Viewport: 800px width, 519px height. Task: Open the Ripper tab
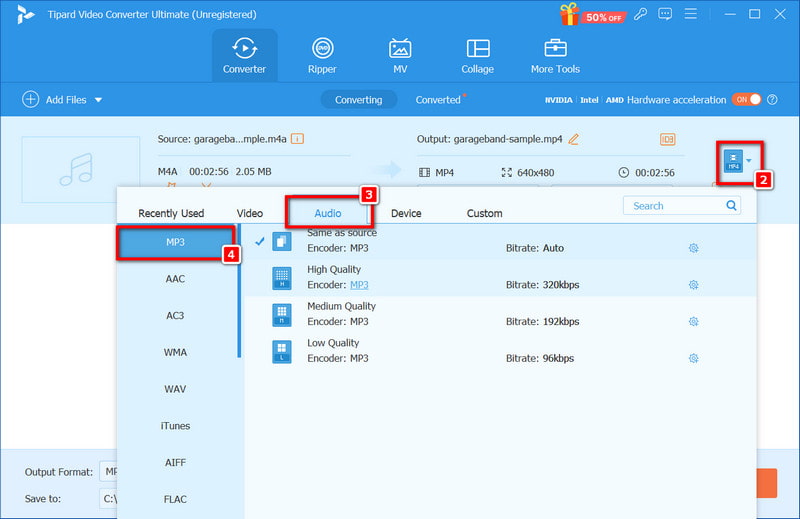coord(322,55)
